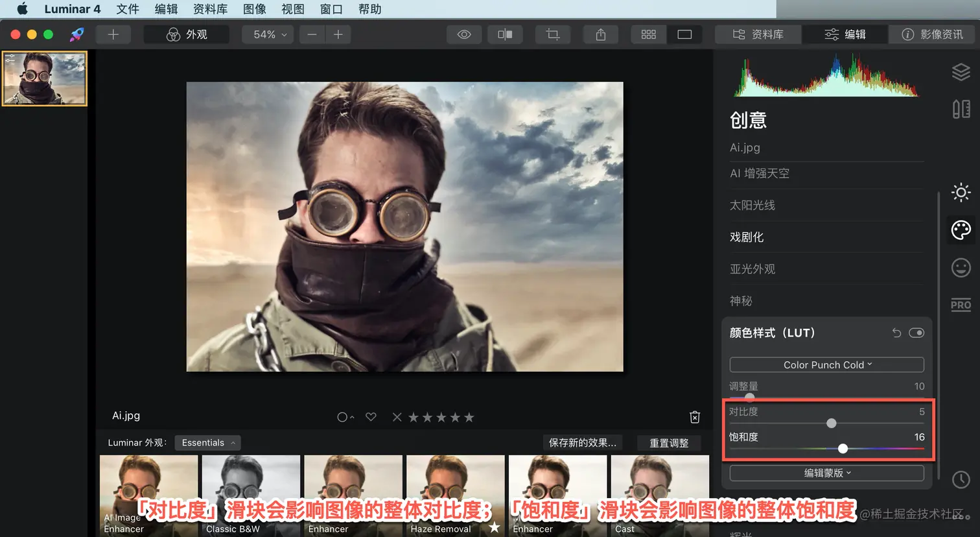This screenshot has height=537, width=980.
Task: Open the Luminar 4 app menu
Action: coord(73,9)
